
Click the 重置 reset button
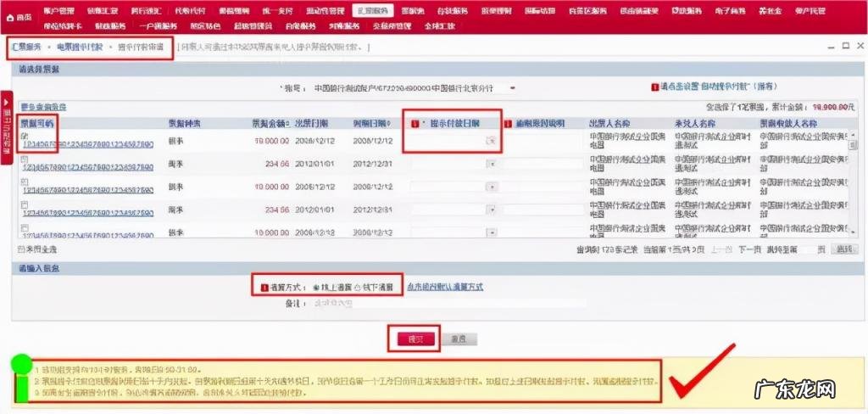coord(458,339)
